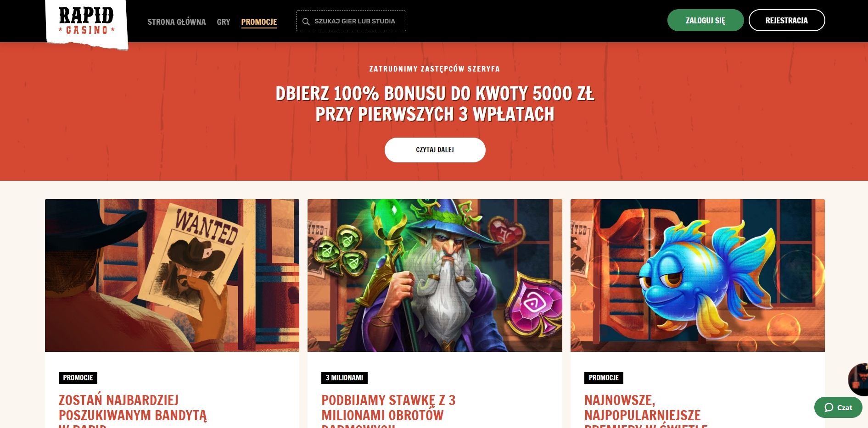Open Czytaj dalej bonus details
The image size is (868, 428).
[435, 150]
